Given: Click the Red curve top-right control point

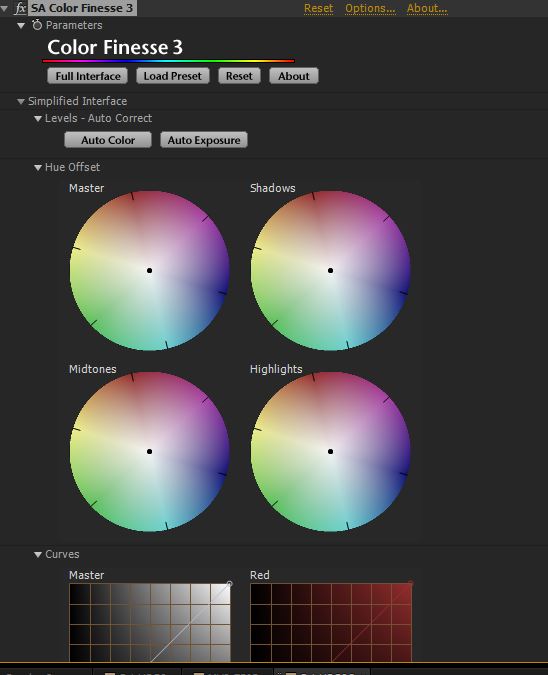Looking at the screenshot, I should click(x=411, y=584).
